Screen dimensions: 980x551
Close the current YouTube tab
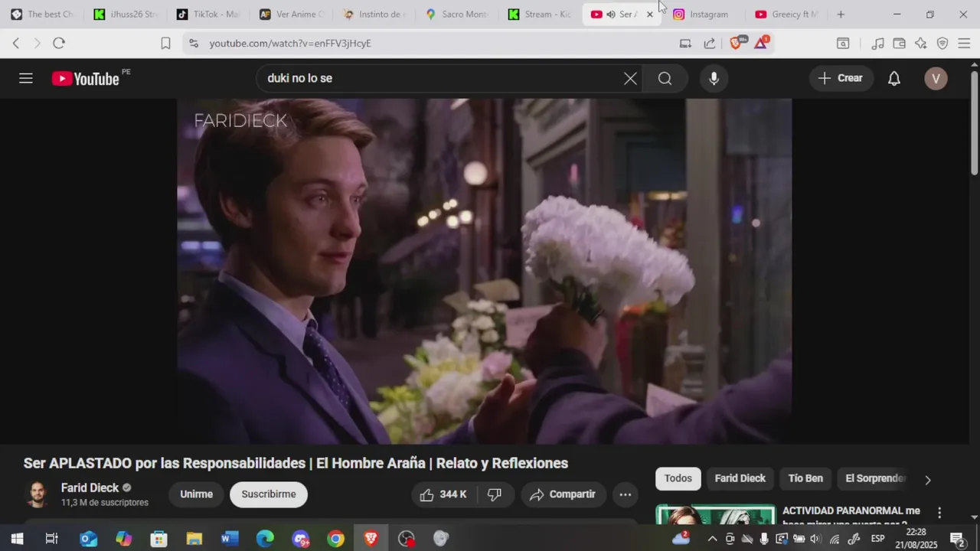coord(650,15)
